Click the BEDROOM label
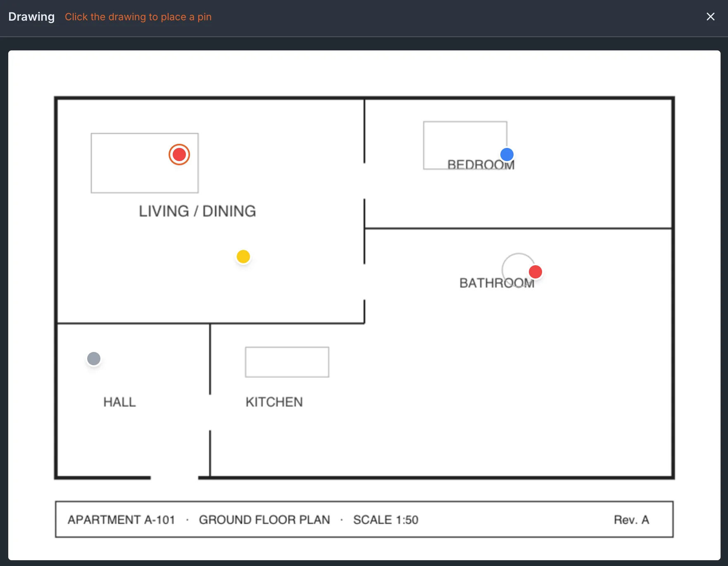 (481, 165)
